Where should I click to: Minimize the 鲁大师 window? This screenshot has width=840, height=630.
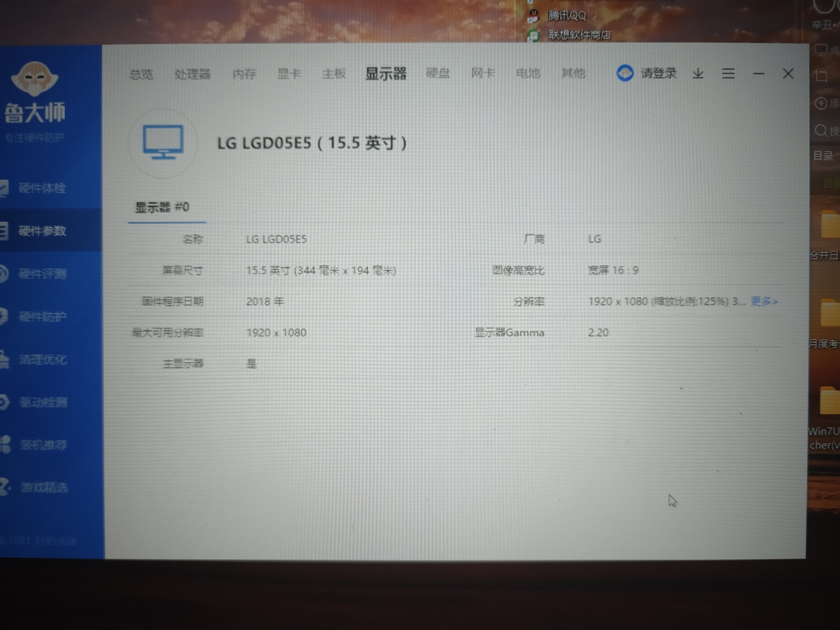[x=758, y=74]
